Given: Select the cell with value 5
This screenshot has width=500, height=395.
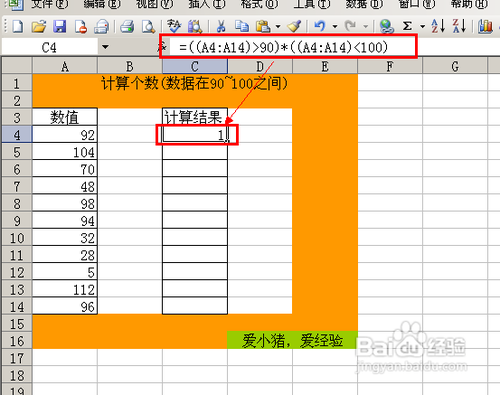Looking at the screenshot, I should (x=65, y=272).
